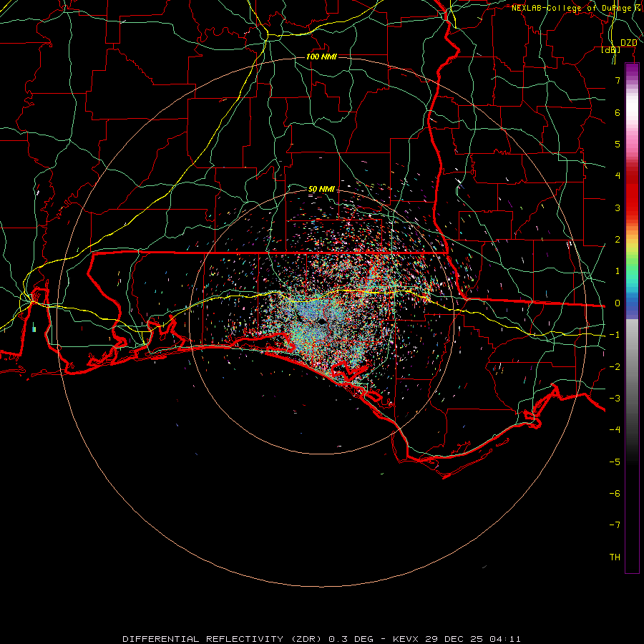Image resolution: width=644 pixels, height=644 pixels.
Task: Click the '-3' value on the color scale
Action: 615,399
